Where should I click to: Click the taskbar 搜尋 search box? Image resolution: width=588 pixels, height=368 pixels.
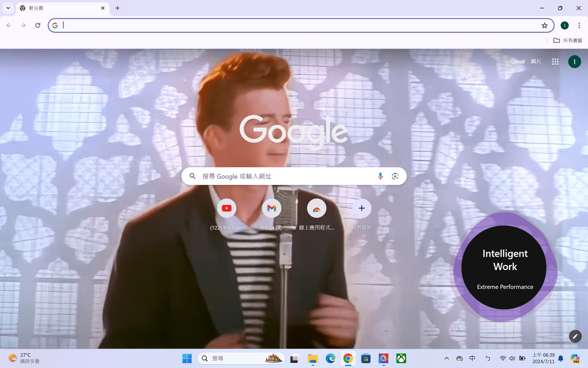(241, 358)
